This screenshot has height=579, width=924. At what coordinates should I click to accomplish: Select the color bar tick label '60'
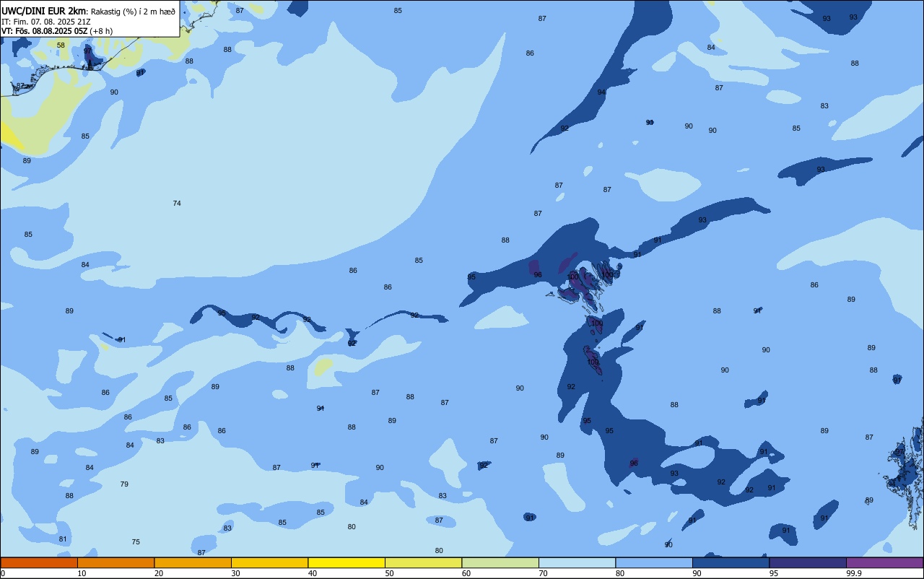(466, 573)
